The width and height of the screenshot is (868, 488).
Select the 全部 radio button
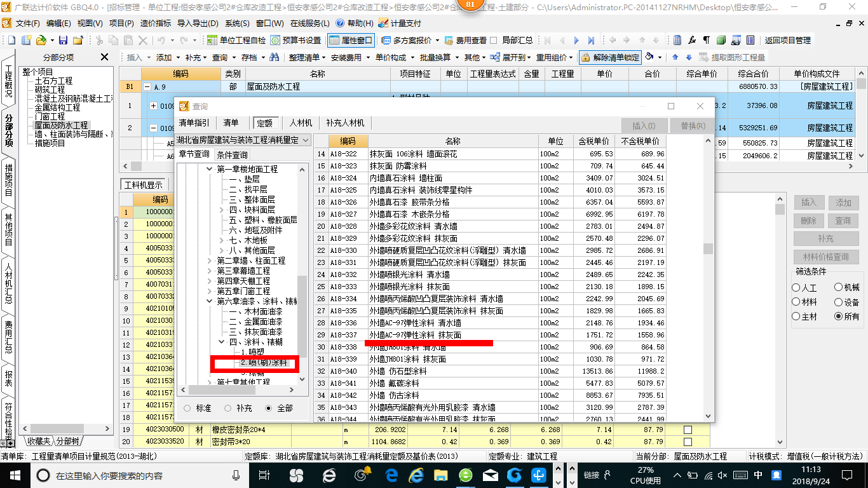pos(268,408)
